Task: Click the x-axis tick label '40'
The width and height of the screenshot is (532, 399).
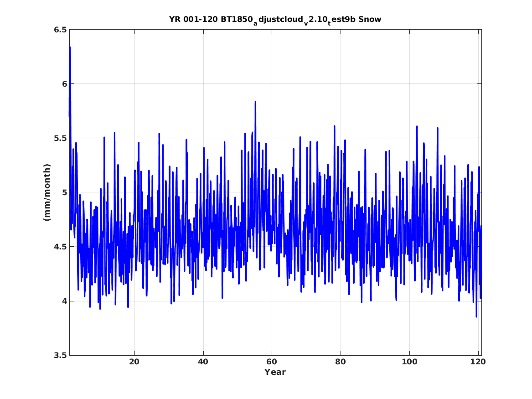Action: click(x=203, y=362)
